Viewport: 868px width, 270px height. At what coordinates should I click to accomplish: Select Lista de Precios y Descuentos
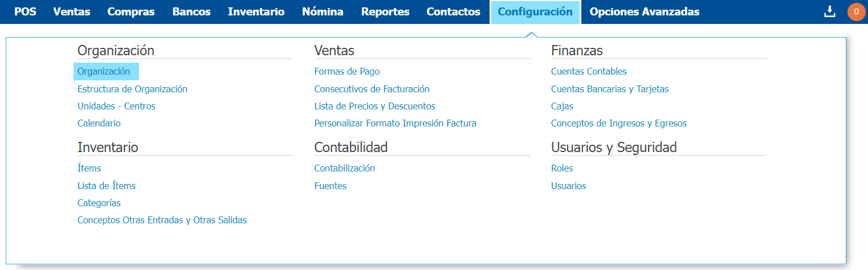point(374,106)
